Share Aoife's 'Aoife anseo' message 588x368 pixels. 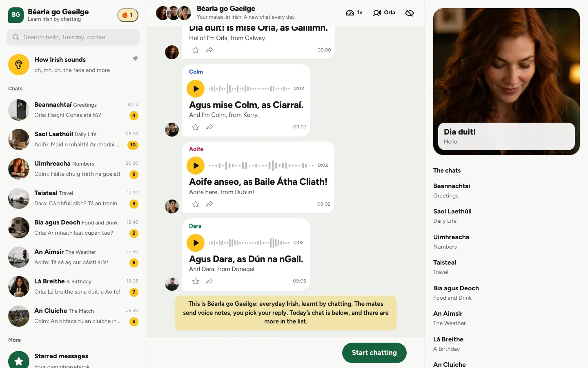pos(209,204)
